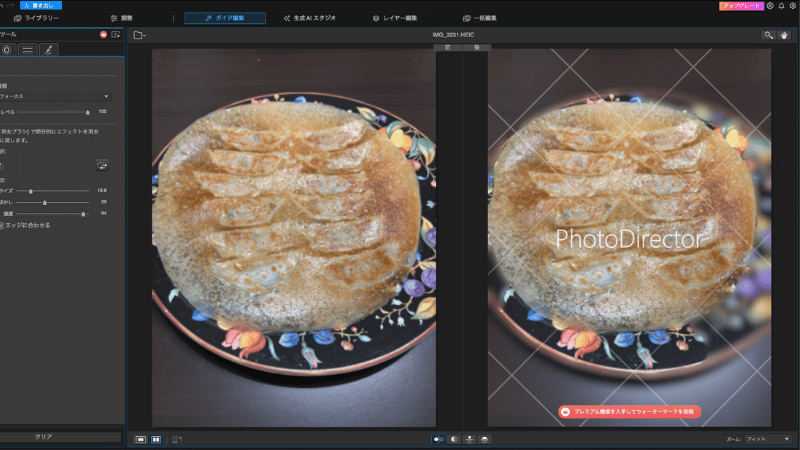The height and width of the screenshot is (450, 800).
Task: Click the red premium crown icon
Action: coord(104,35)
